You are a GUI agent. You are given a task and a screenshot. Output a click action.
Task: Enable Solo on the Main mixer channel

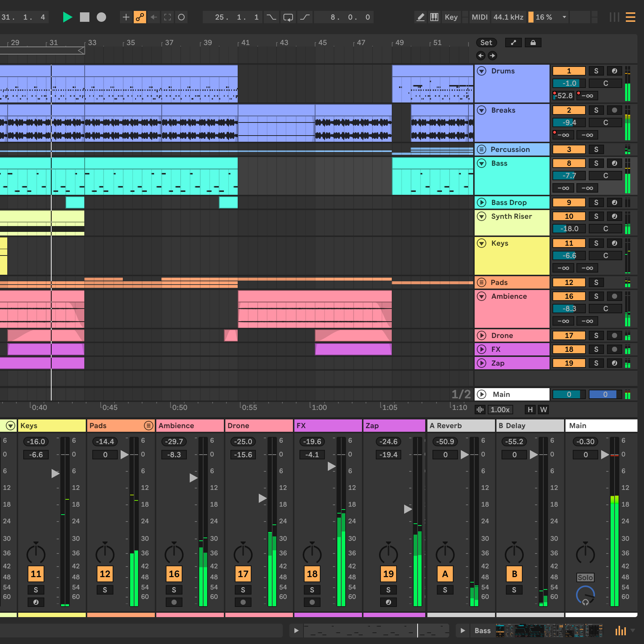(x=585, y=577)
